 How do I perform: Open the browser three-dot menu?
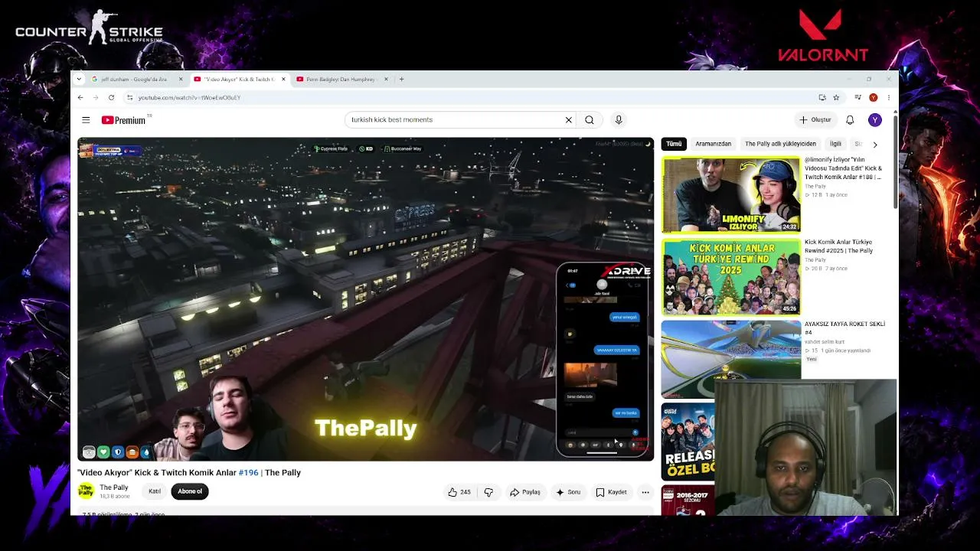point(888,98)
